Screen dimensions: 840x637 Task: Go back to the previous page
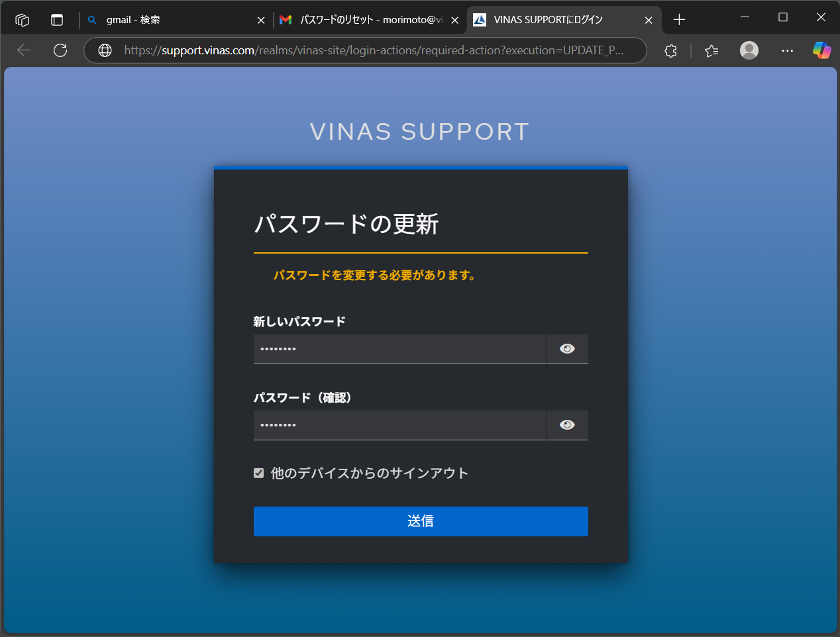(24, 50)
